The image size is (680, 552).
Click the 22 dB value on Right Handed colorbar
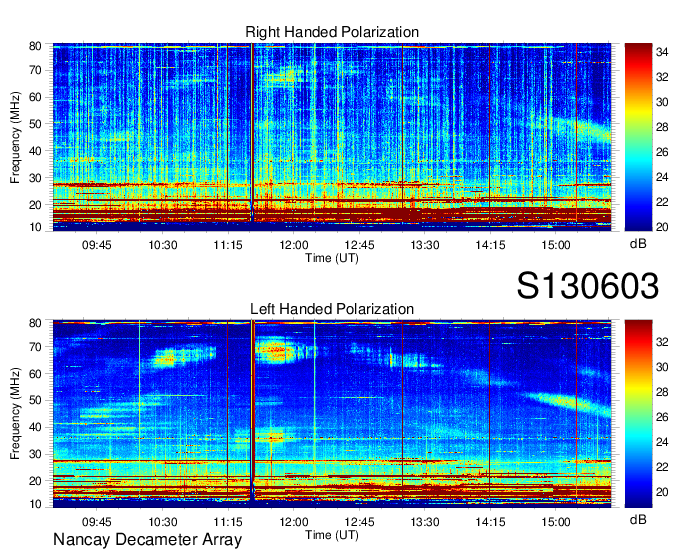coord(662,202)
